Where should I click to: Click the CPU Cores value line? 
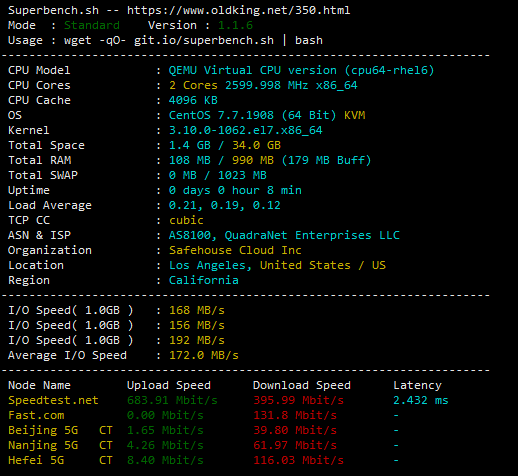click(x=263, y=85)
